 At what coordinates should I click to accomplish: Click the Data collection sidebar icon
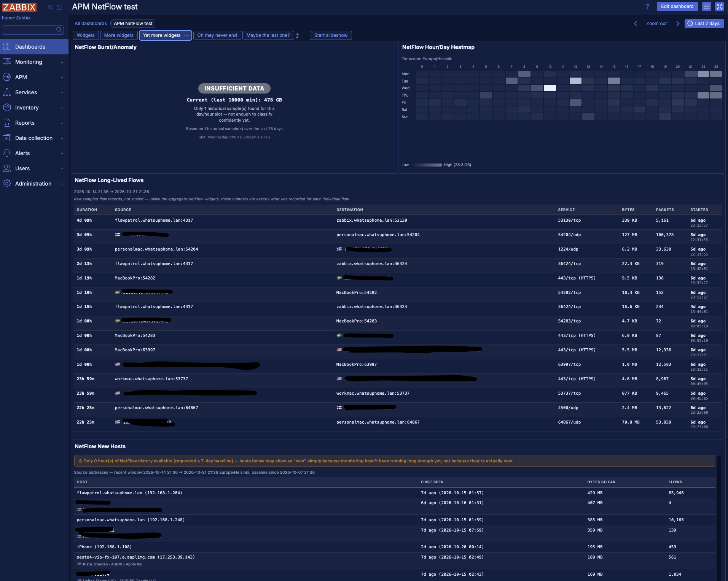click(x=7, y=138)
